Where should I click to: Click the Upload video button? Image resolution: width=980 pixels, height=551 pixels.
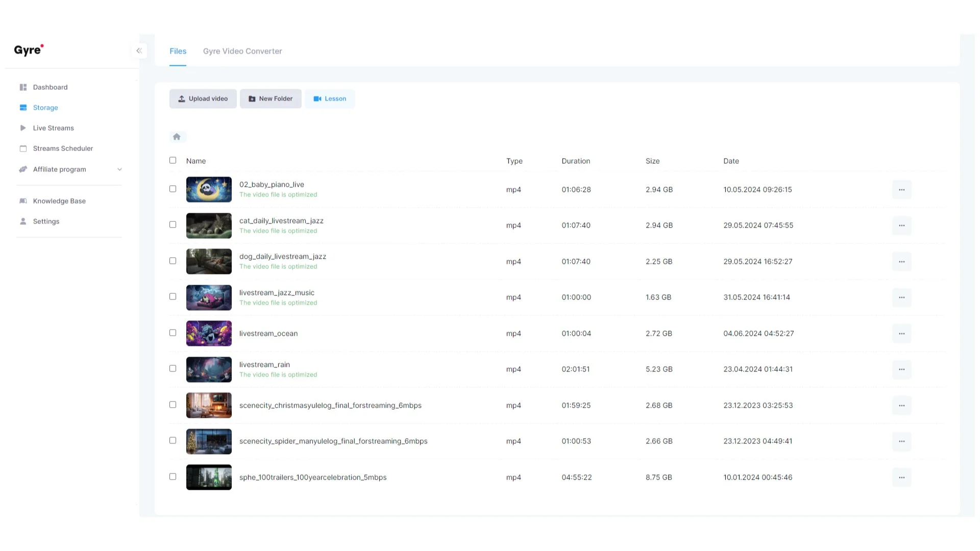click(x=203, y=98)
